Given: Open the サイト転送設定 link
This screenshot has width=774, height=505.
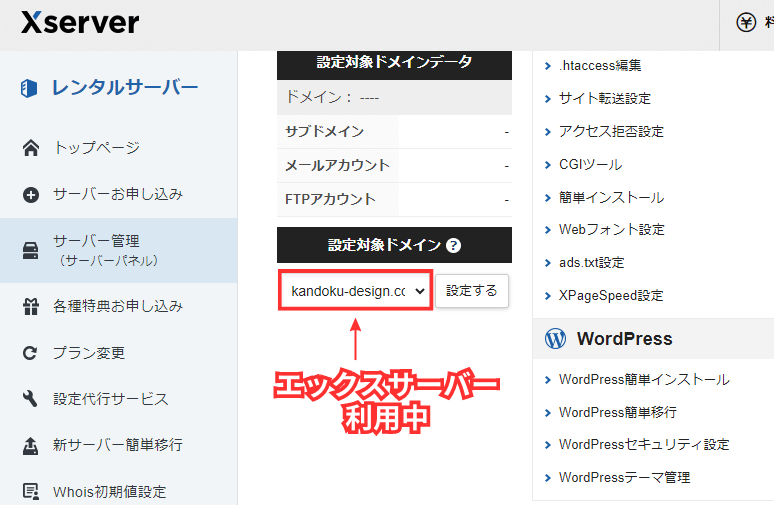Looking at the screenshot, I should (x=605, y=99).
